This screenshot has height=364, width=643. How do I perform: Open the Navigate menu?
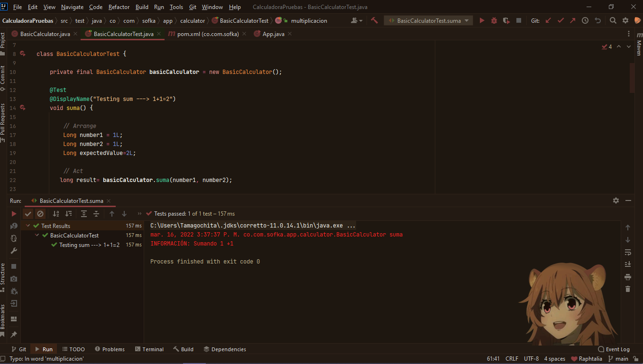click(x=72, y=7)
